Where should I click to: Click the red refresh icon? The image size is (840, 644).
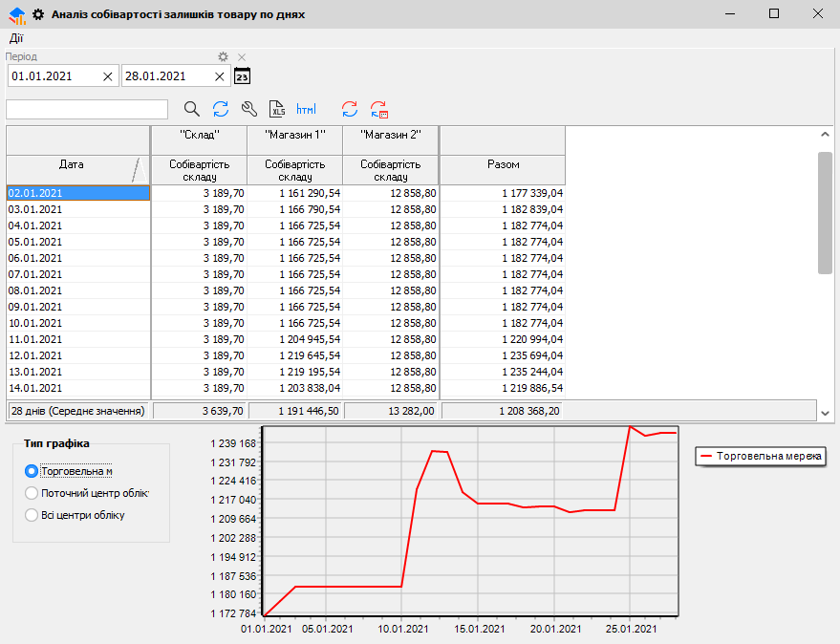(x=350, y=109)
